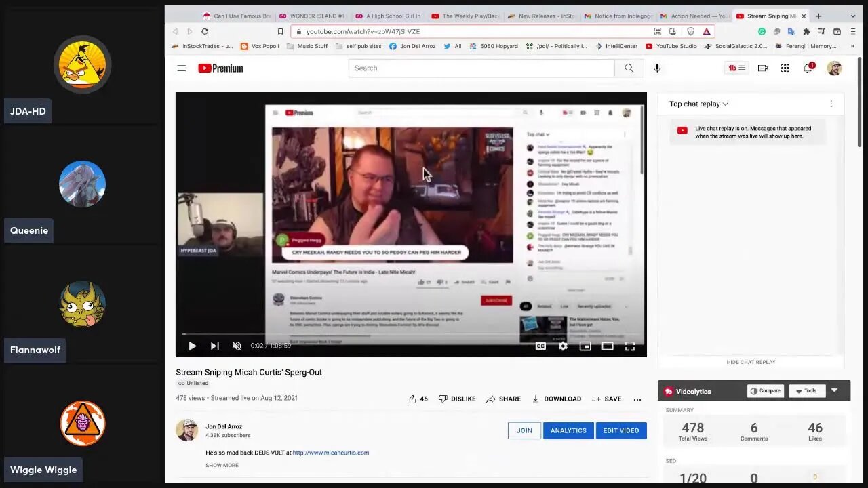Open more actions ellipsis under video
The width and height of the screenshot is (868, 488).
(637, 399)
